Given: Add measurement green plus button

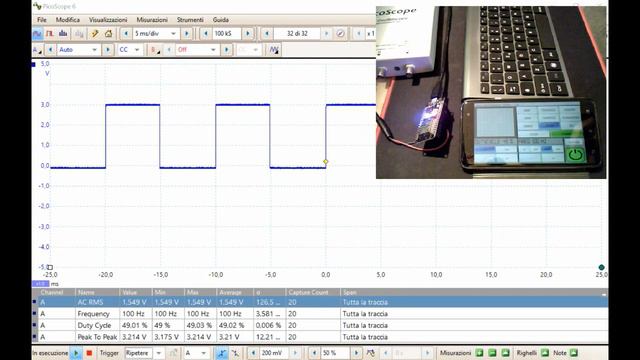Looking at the screenshot, I should point(480,353).
